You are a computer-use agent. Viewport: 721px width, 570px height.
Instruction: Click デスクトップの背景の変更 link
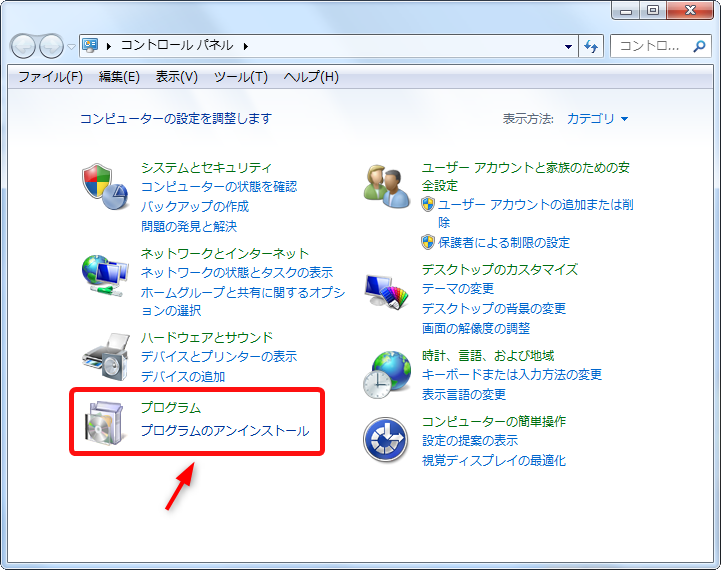tap(493, 308)
